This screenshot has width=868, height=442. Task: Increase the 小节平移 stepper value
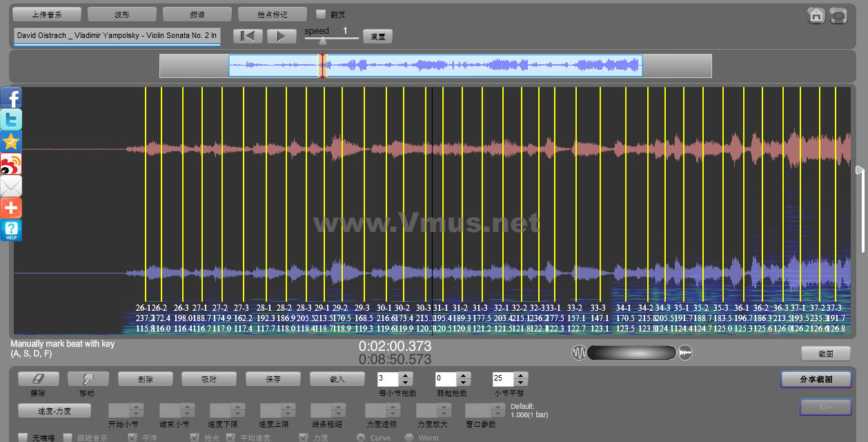coord(521,375)
